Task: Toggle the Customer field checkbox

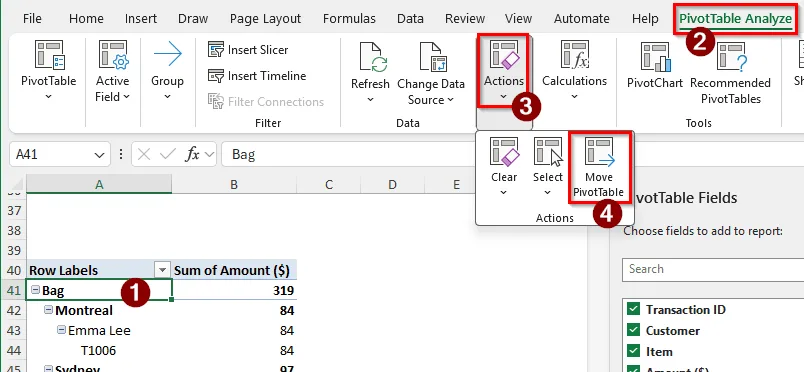Action: [633, 330]
